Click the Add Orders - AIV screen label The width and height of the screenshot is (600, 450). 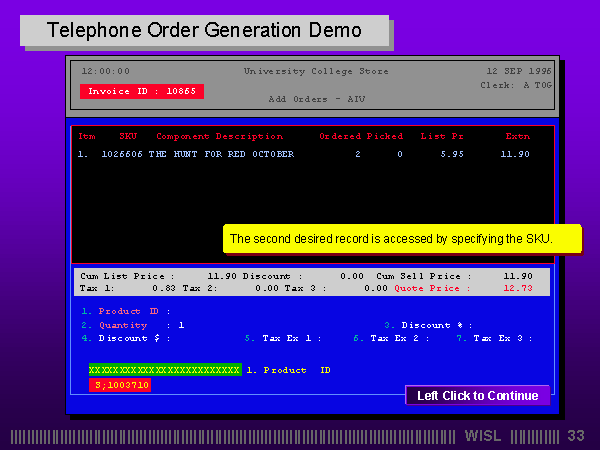[x=316, y=99]
